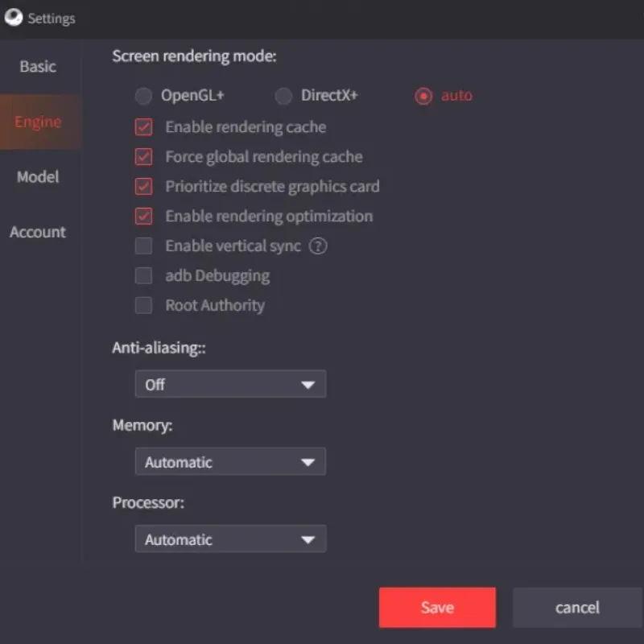The height and width of the screenshot is (644, 644).
Task: Disable Enable rendering cache
Action: coord(143,127)
